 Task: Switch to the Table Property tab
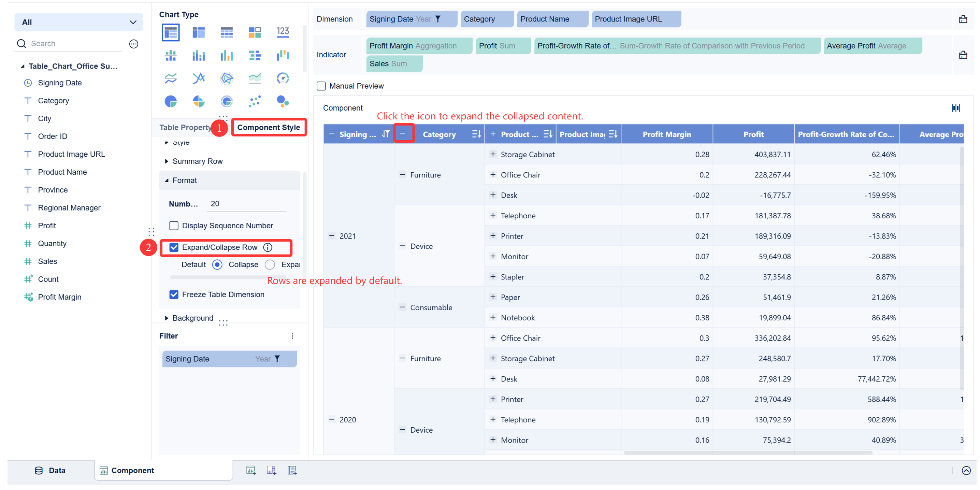[x=186, y=127]
